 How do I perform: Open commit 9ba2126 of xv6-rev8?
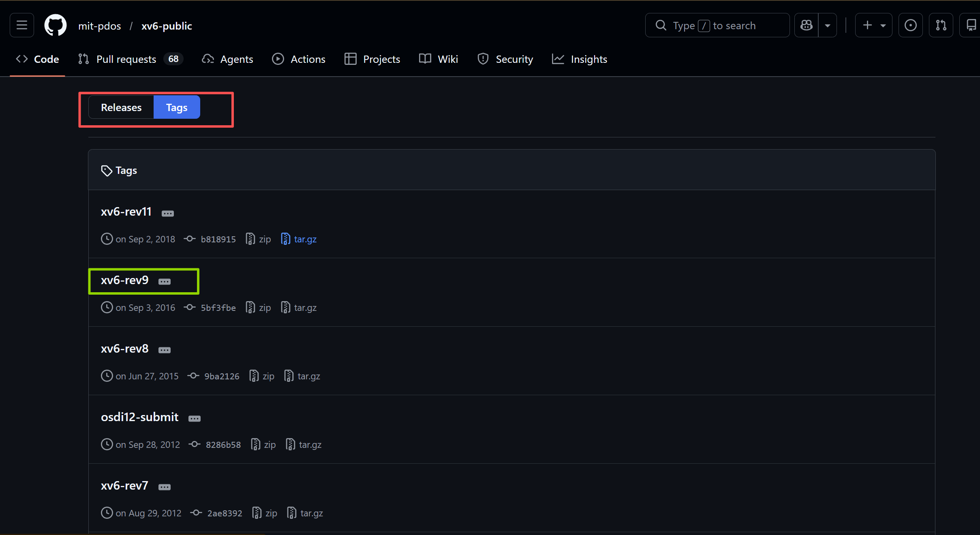(x=221, y=376)
